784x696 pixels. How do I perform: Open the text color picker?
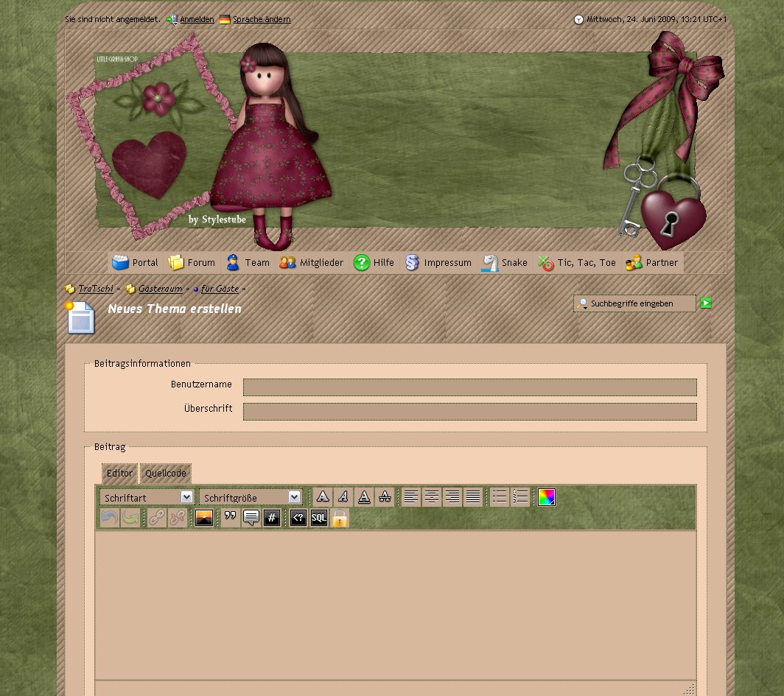tap(546, 497)
